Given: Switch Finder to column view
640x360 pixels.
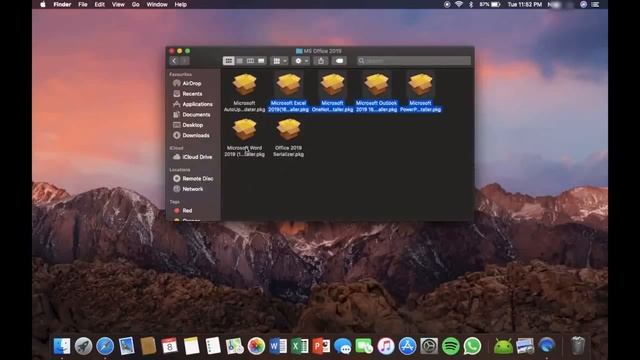Looking at the screenshot, I should [x=250, y=61].
